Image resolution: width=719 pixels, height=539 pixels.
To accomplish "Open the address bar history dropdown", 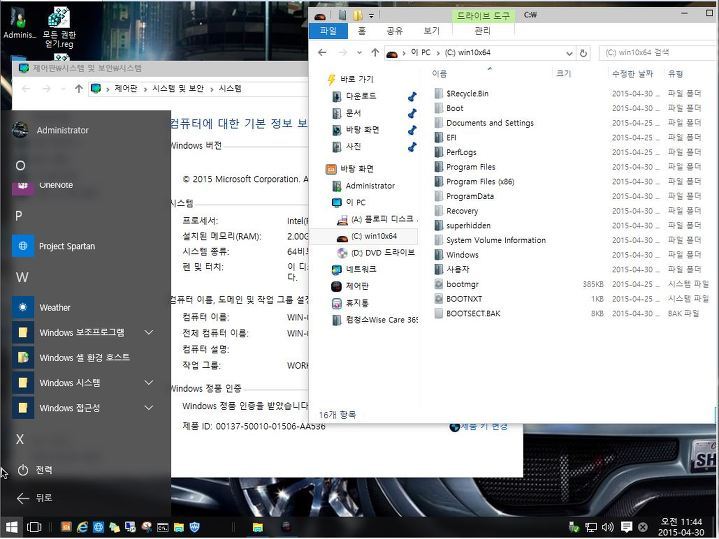I will click(x=569, y=53).
